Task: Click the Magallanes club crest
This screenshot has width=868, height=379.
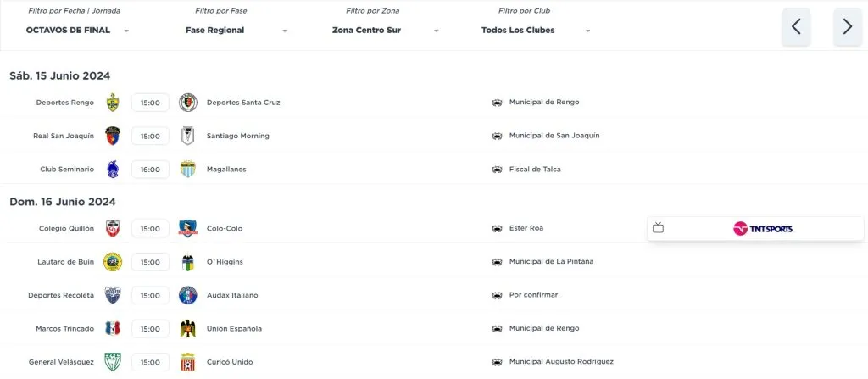Action: coord(187,170)
